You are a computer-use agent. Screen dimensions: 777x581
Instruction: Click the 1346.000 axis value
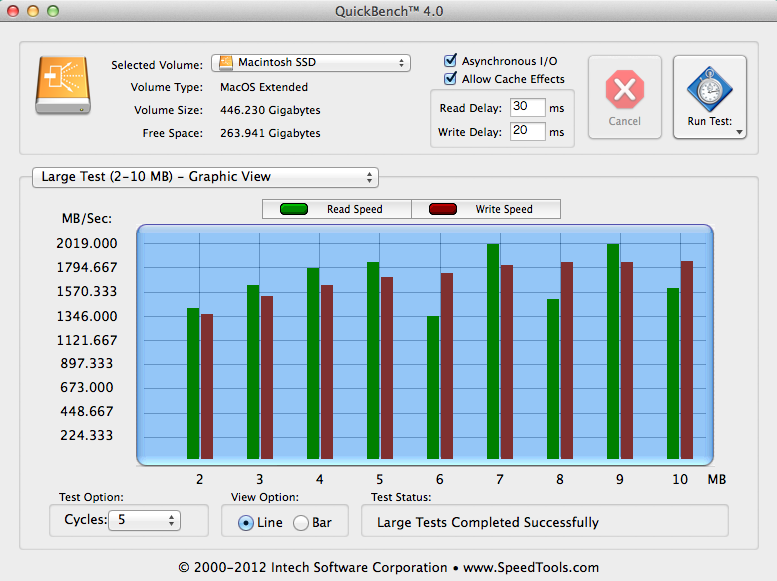[87, 316]
